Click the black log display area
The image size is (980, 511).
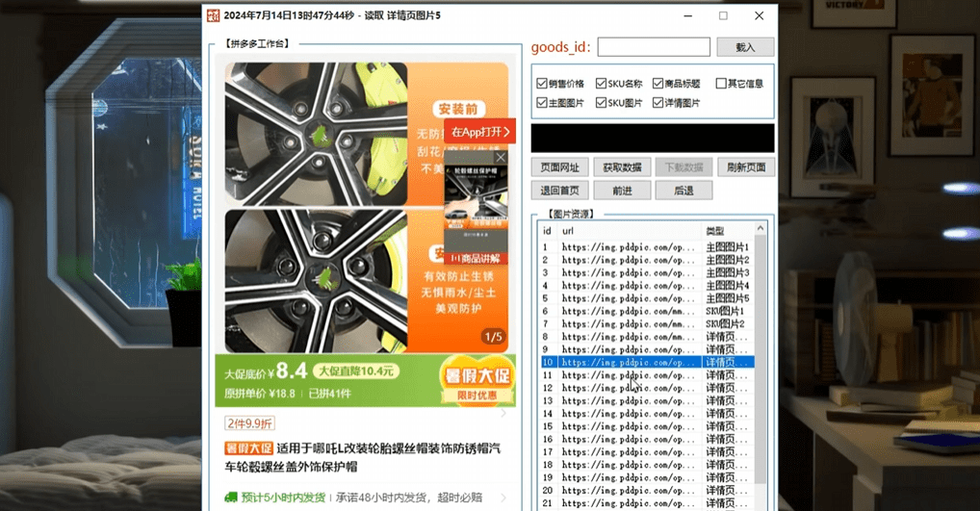653,138
